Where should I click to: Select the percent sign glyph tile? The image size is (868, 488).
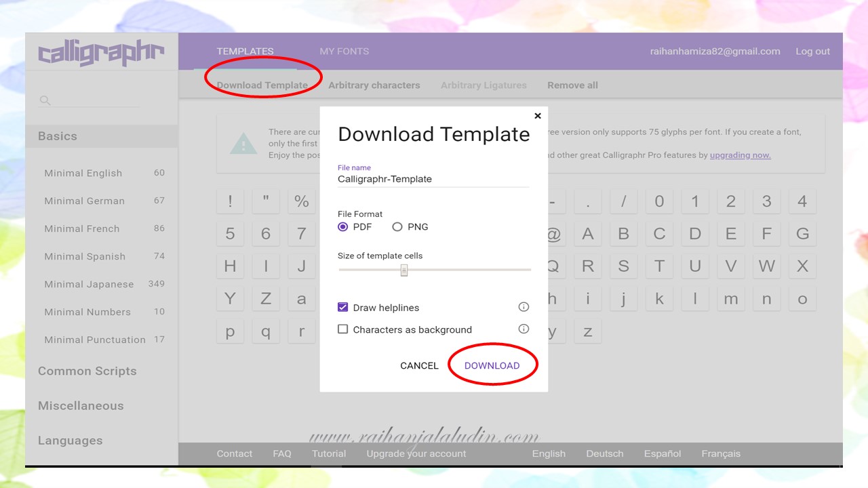(x=302, y=201)
